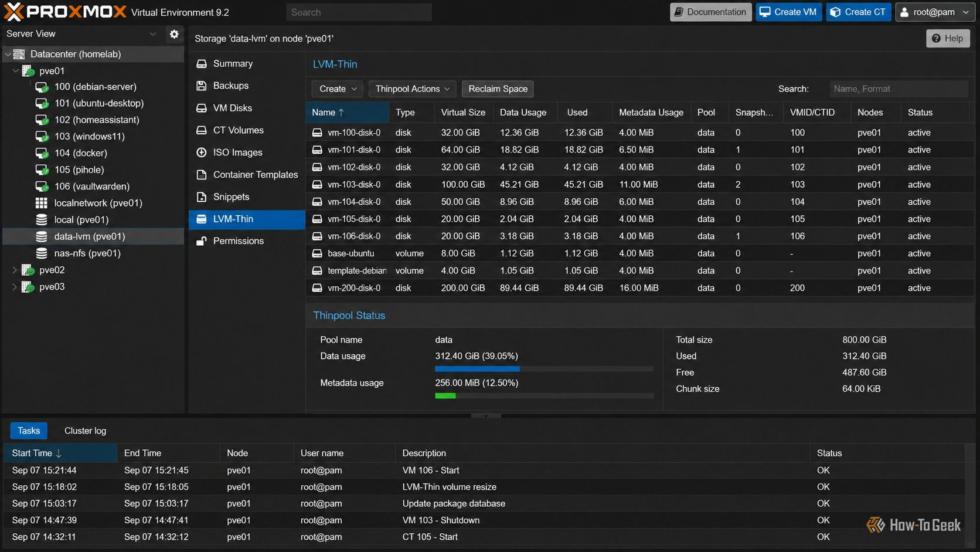
Task: Select the nas-nfs (pve01) storage icon
Action: click(x=42, y=253)
